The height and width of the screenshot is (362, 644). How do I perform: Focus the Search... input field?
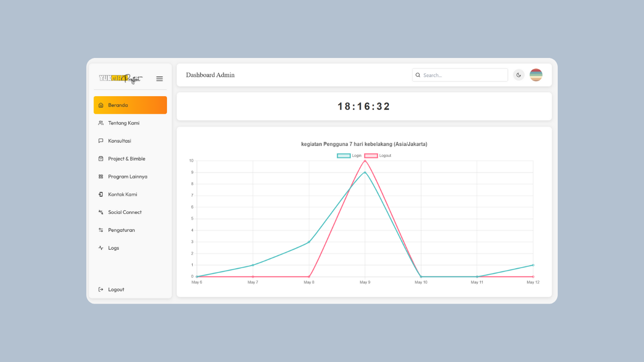tap(460, 75)
